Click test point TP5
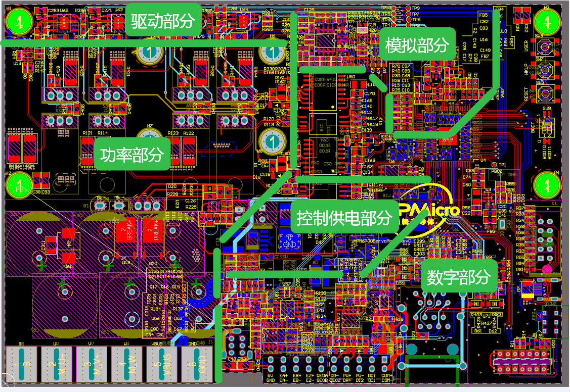The width and height of the screenshot is (570, 392). (x=408, y=20)
